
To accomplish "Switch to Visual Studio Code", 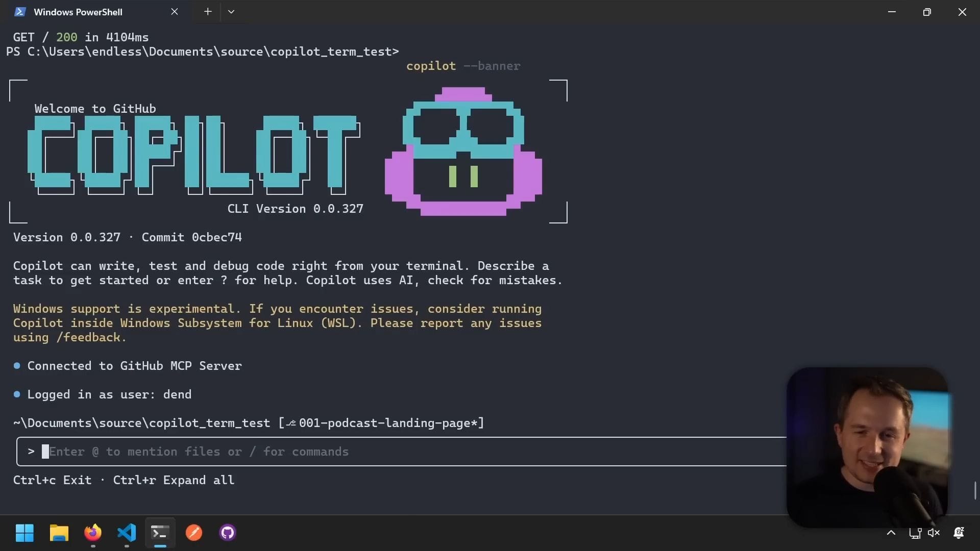I will tap(127, 533).
